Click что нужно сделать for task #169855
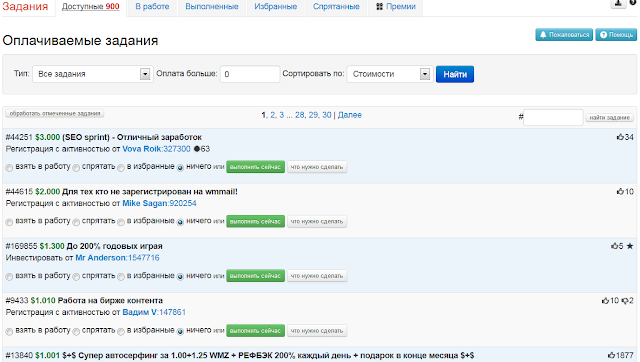The image size is (640, 362). coord(317,276)
